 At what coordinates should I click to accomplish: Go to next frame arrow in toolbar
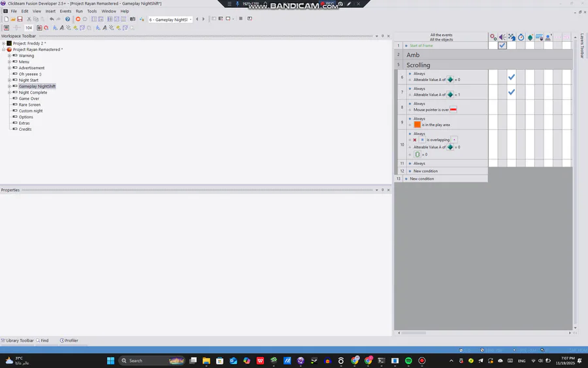click(204, 19)
